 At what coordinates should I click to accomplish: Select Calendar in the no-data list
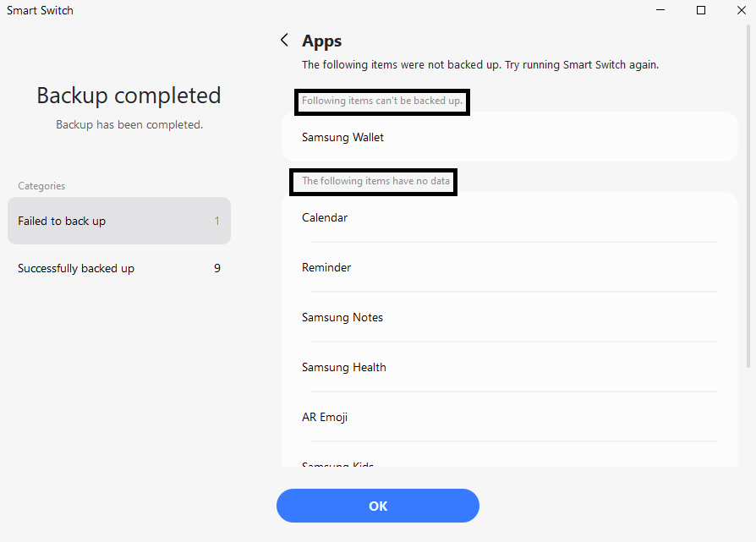coord(510,217)
